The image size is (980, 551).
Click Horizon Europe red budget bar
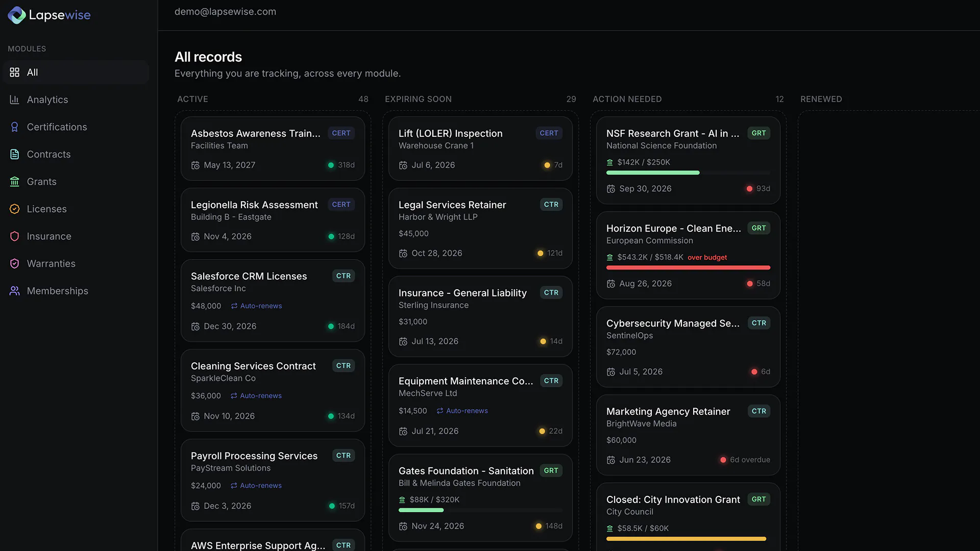[x=688, y=268]
